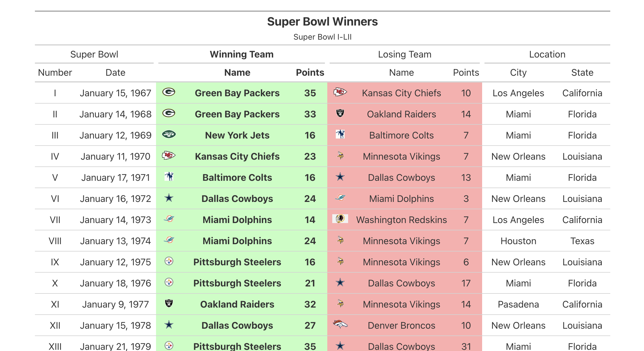Click the Losing Team column group header
Screen dimensions: 644x351
tap(405, 55)
